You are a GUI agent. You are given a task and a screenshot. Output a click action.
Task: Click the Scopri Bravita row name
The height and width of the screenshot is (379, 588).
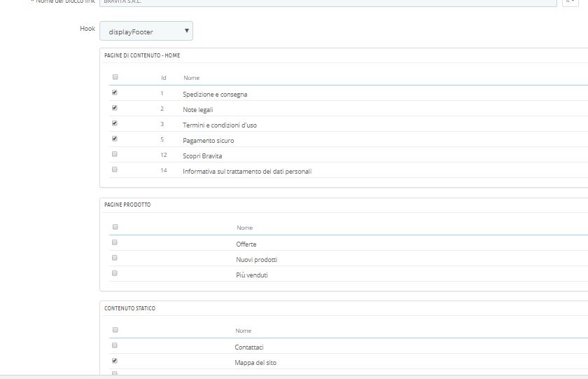pos(202,156)
